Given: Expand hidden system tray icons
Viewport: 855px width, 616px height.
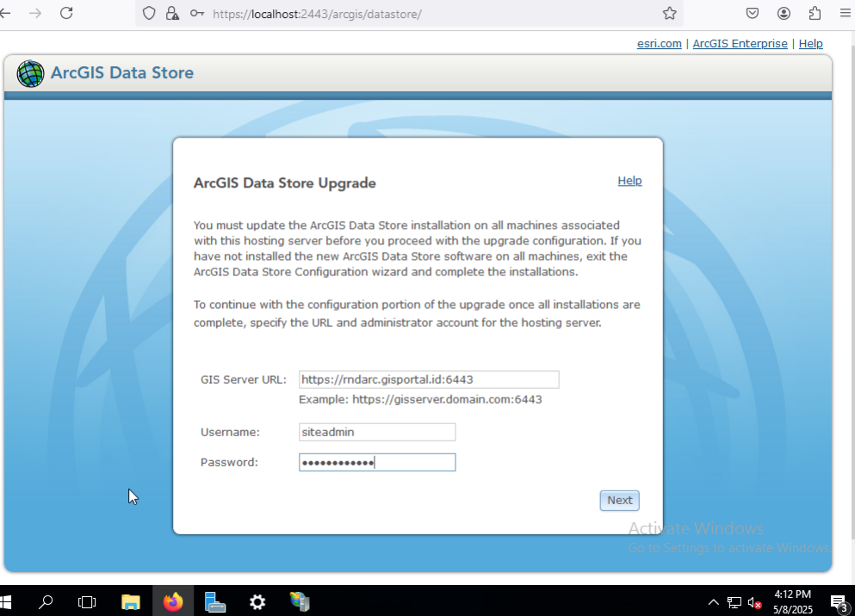Looking at the screenshot, I should coord(713,602).
